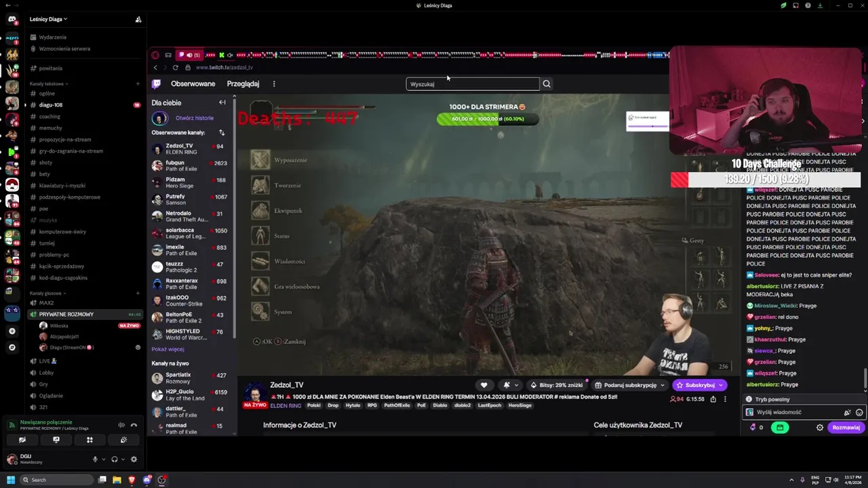This screenshot has width=868, height=488.
Task: Expand Pokaż więcej followed channels
Action: 167,349
